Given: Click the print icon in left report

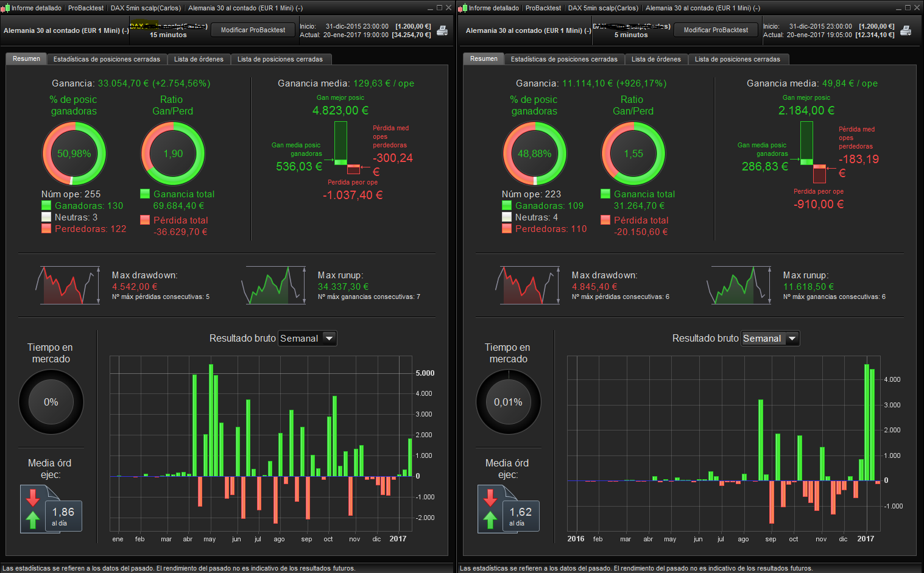Looking at the screenshot, I should [x=442, y=30].
